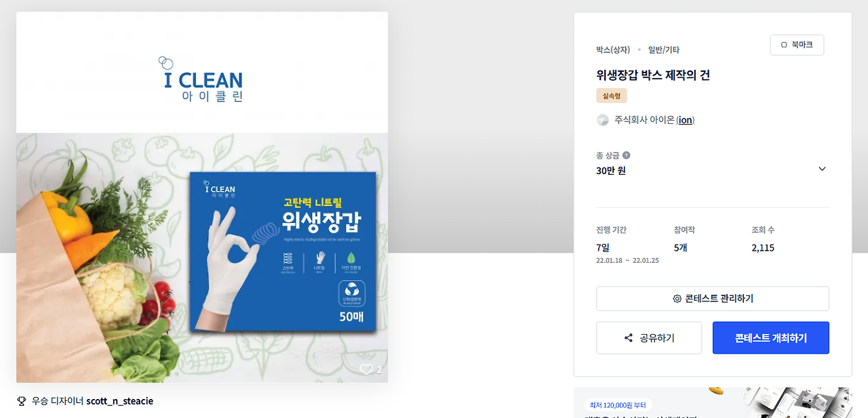868x418 pixels.
Task: Click the trophy icon beside 우승 디자이너
Action: (22, 401)
